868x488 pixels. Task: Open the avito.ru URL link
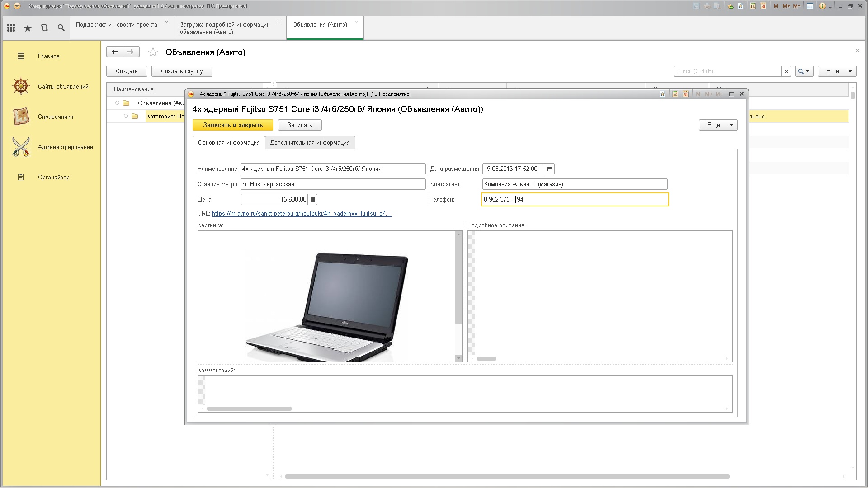302,214
